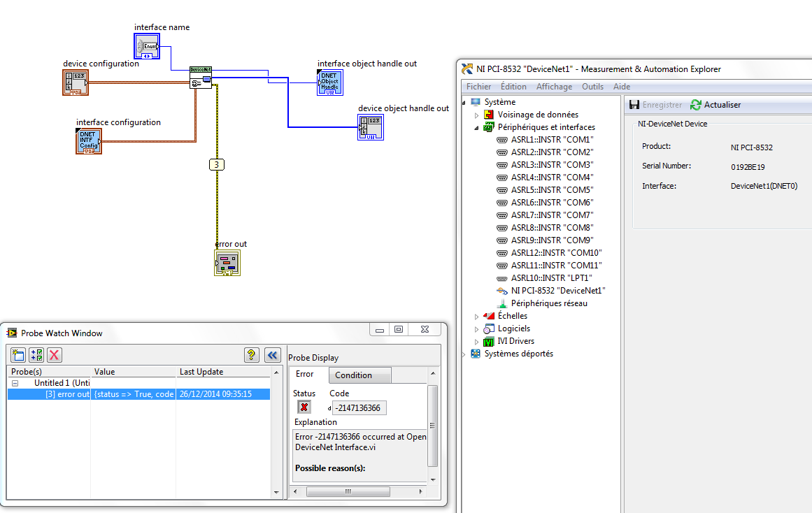Select ASRL4::INSTR "COM4" in the tree
Image resolution: width=812 pixels, height=513 pixels.
pos(552,178)
